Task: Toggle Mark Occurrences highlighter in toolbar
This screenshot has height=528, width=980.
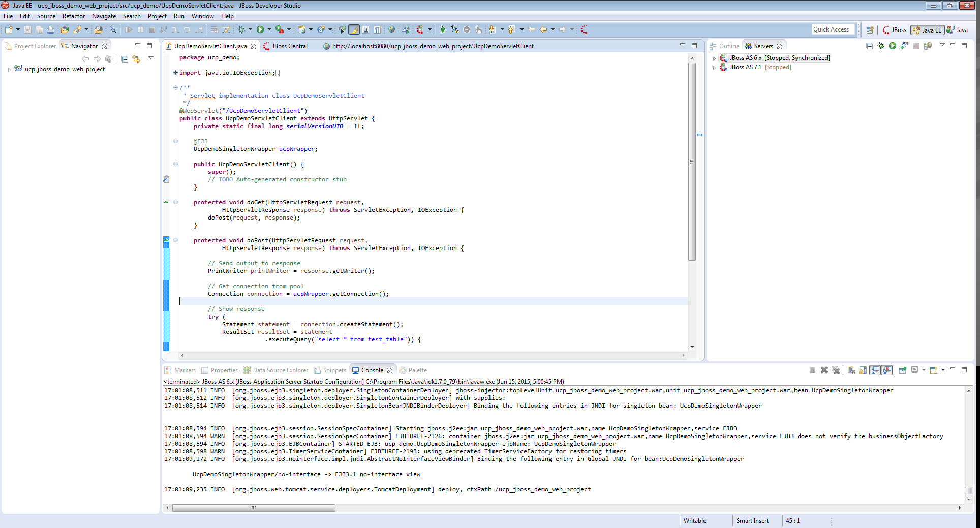Action: [354, 30]
